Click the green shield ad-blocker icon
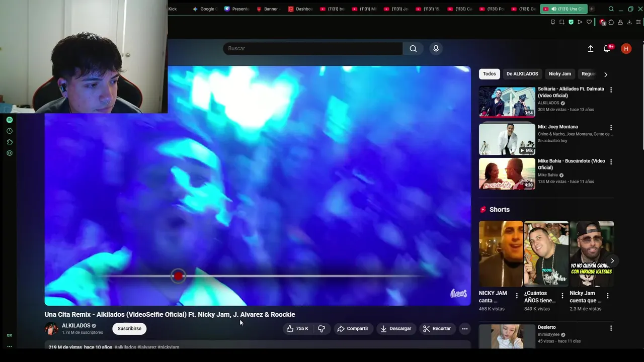644x362 pixels. (571, 22)
